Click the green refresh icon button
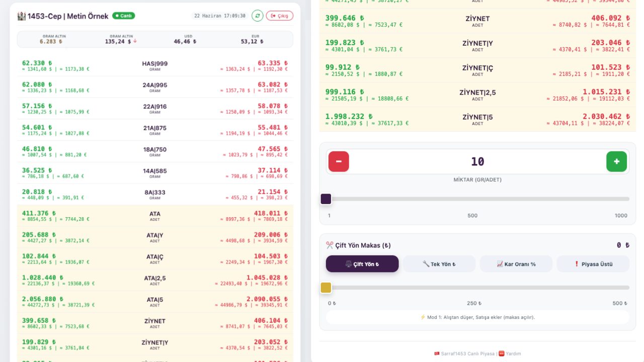 (257, 16)
